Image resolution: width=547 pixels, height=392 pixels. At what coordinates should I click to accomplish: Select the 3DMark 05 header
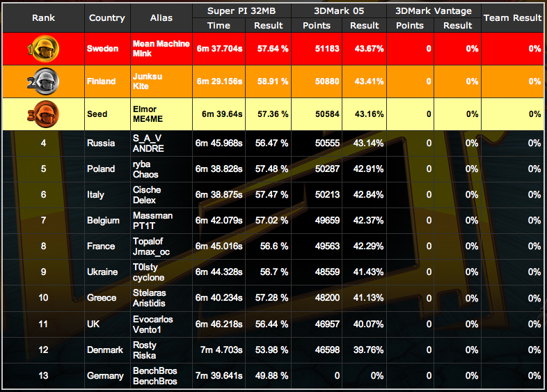339,10
